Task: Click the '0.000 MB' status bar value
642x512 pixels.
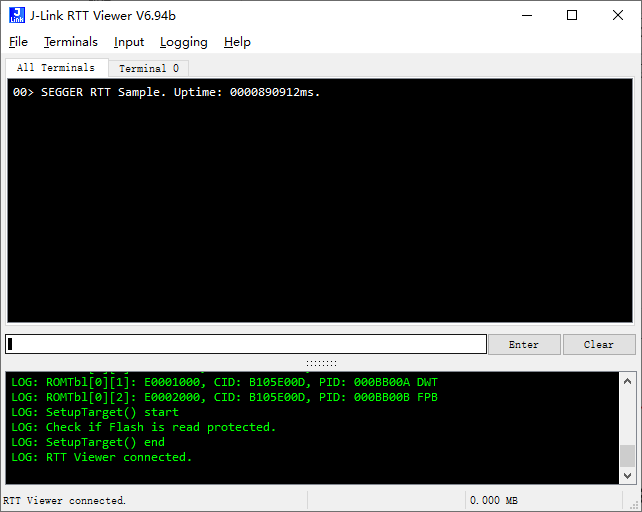Action: [494, 501]
